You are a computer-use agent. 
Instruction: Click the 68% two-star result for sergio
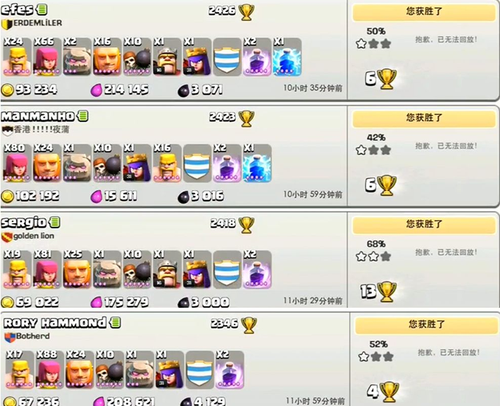tap(374, 251)
